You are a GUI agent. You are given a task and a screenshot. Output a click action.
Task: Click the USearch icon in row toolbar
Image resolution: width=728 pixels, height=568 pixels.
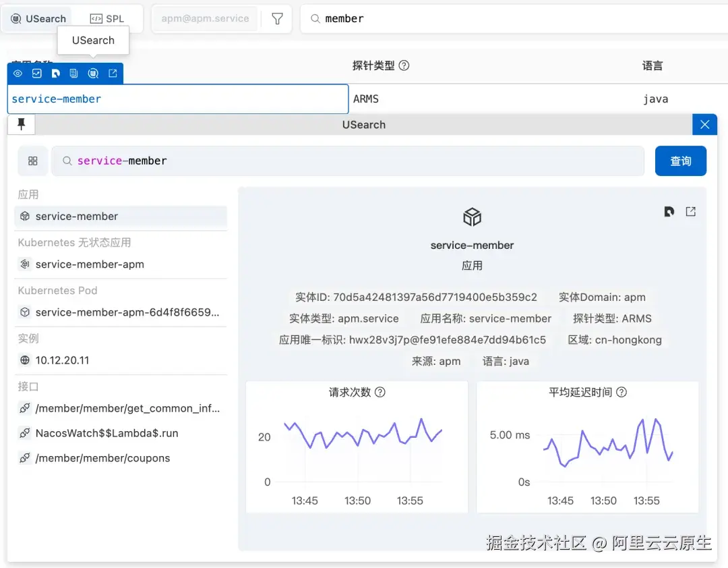tap(93, 74)
